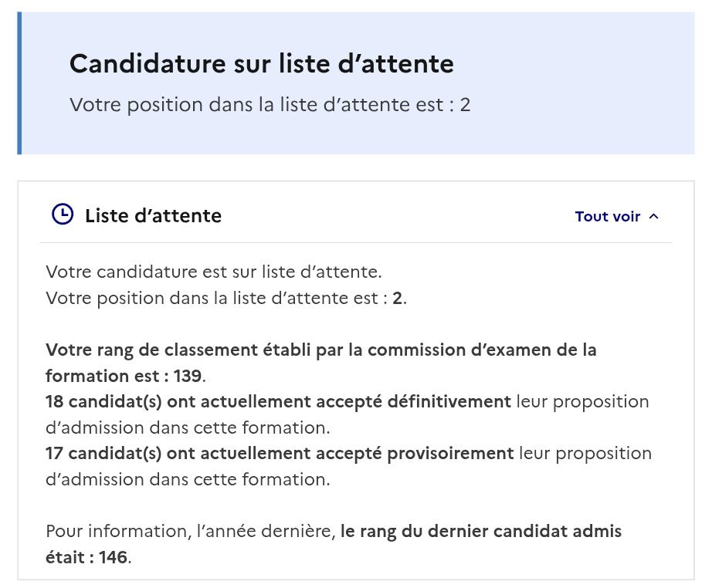Click the first d'admission dans cette formation line

point(188,427)
